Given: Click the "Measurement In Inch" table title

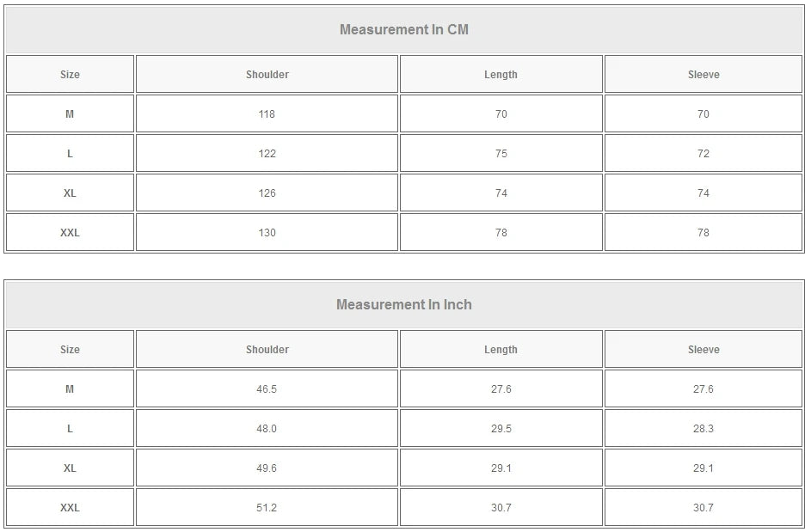Looking at the screenshot, I should tap(404, 305).
